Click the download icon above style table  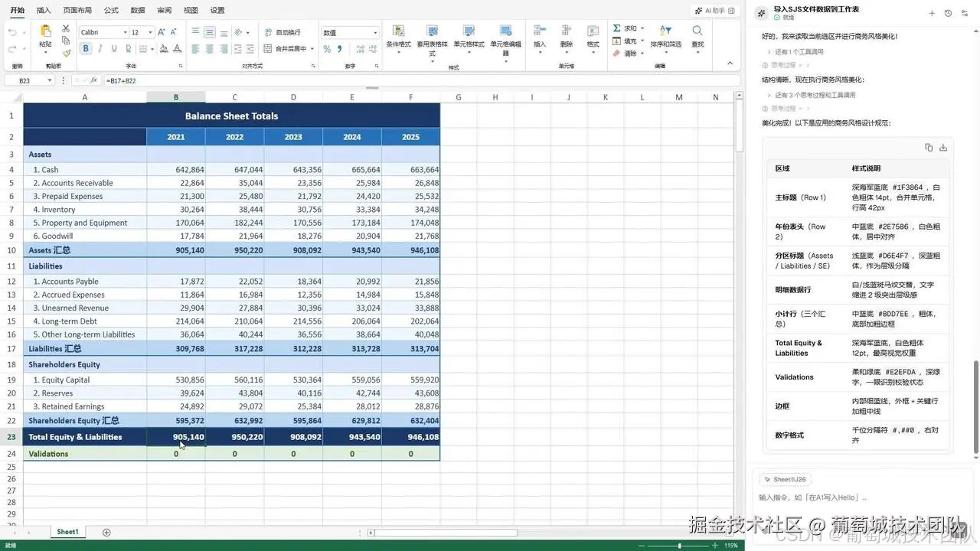click(x=943, y=148)
